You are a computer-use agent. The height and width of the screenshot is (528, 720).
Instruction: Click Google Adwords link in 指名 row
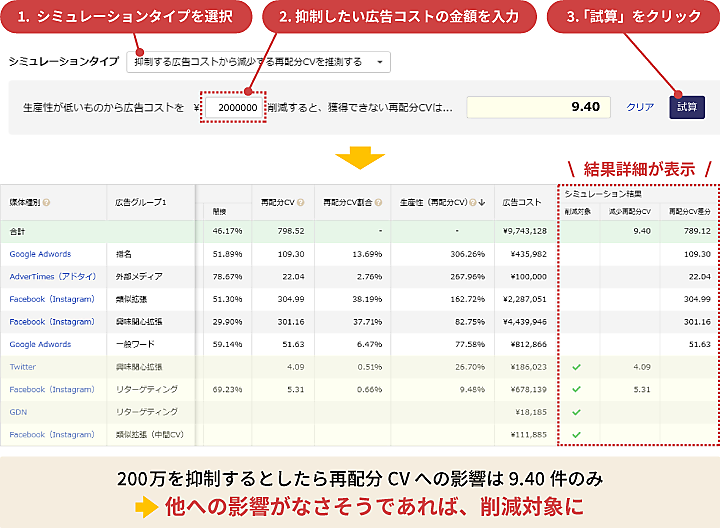[x=40, y=254]
